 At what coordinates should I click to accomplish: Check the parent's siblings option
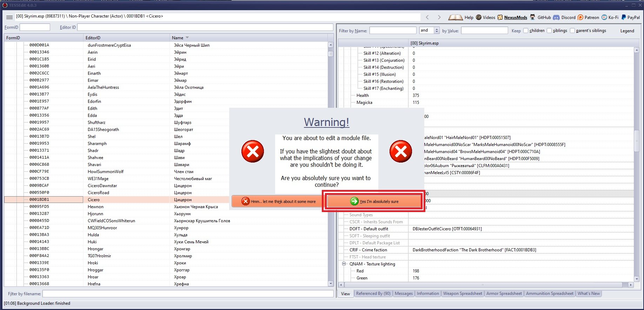tap(572, 31)
